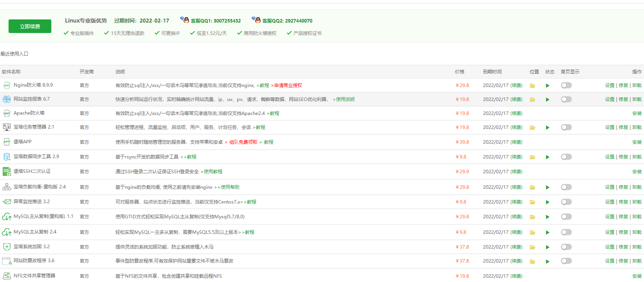Click 续费 link for Apache防火墙
The image size is (644, 282).
[x=516, y=113]
